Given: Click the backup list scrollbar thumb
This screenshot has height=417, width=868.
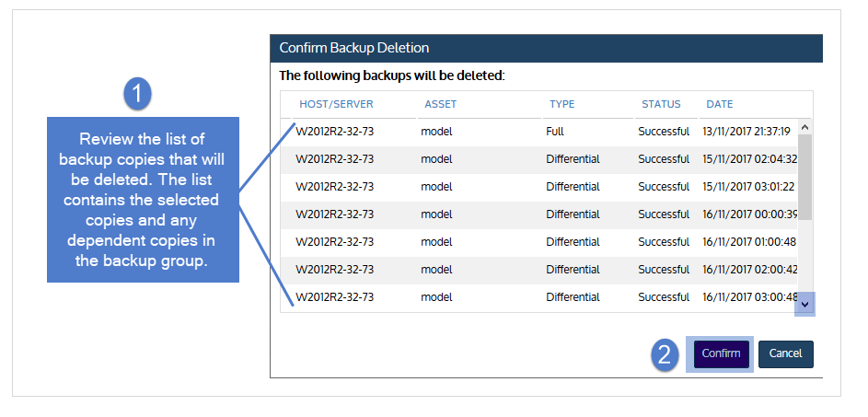Looking at the screenshot, I should click(x=804, y=178).
